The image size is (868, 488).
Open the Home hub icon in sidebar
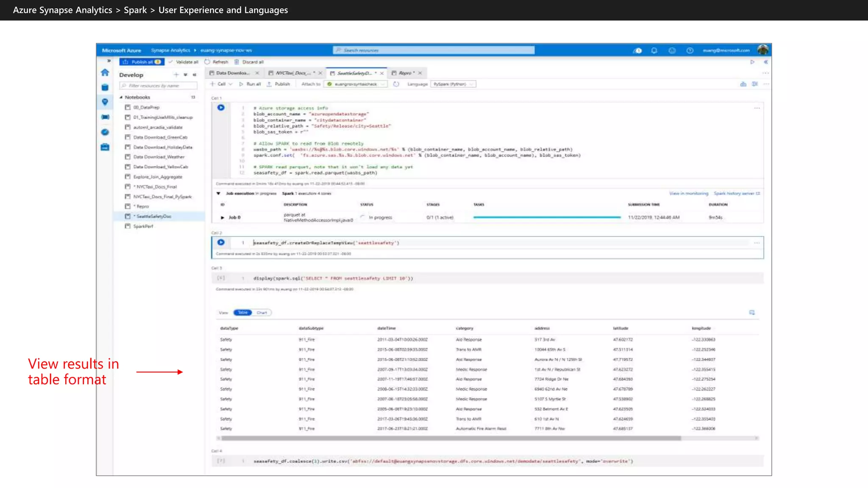(x=105, y=73)
